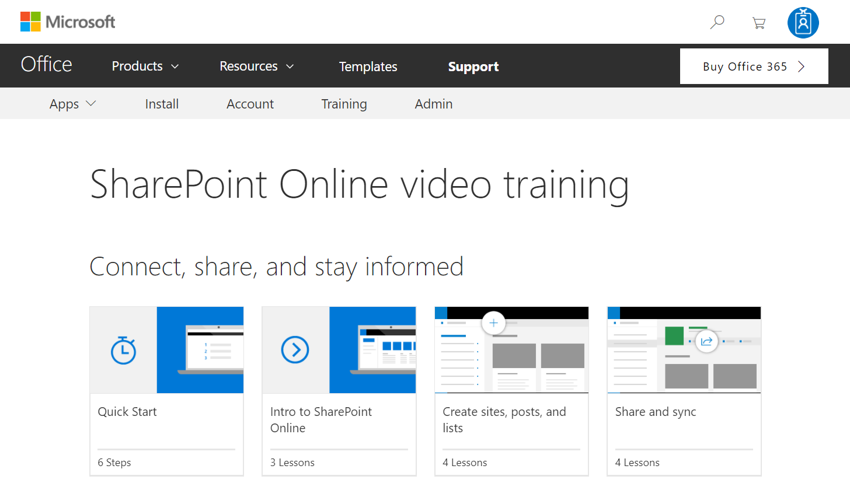Open the Quick Start card title
The height and width of the screenshot is (504, 850).
tap(127, 412)
